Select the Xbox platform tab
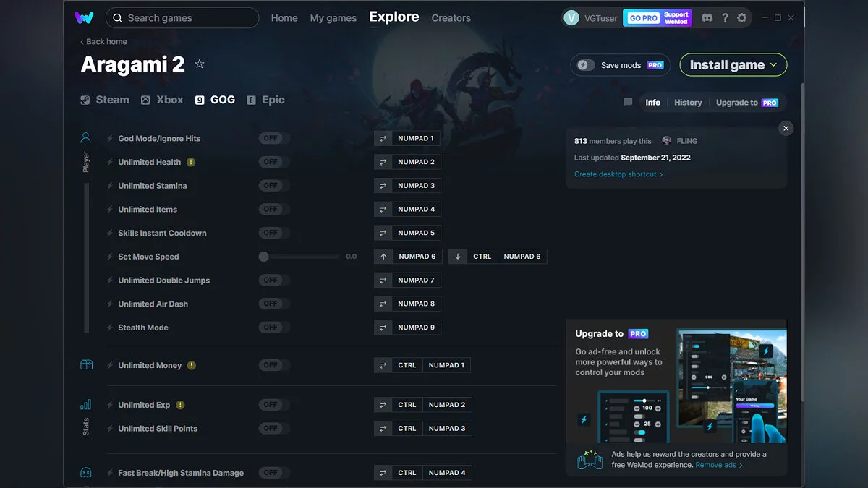 (162, 100)
